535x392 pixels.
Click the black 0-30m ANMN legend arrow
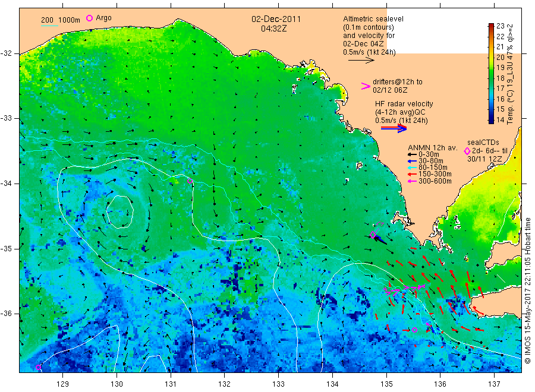coord(412,154)
